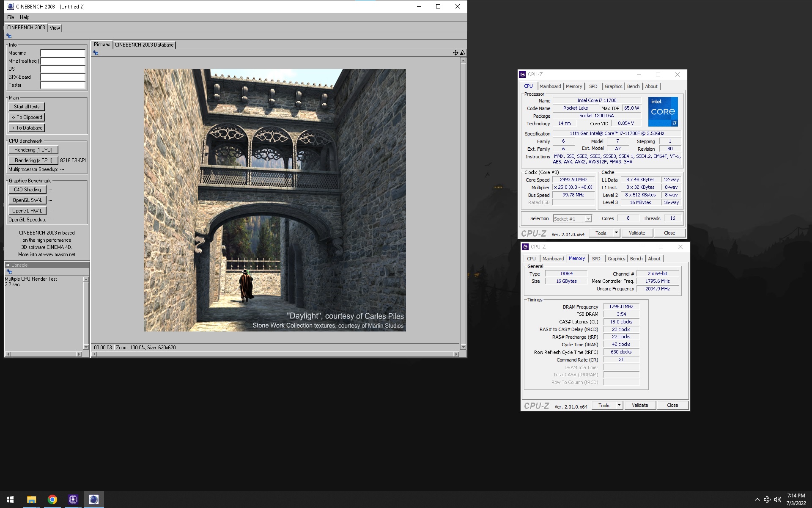Open Bench tab in upper CPU-Z window

(633, 86)
